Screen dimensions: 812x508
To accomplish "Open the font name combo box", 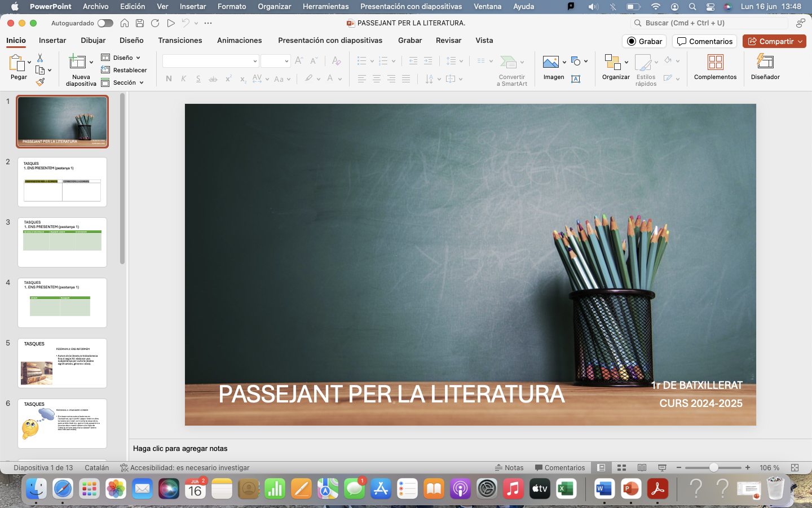I will coord(210,61).
